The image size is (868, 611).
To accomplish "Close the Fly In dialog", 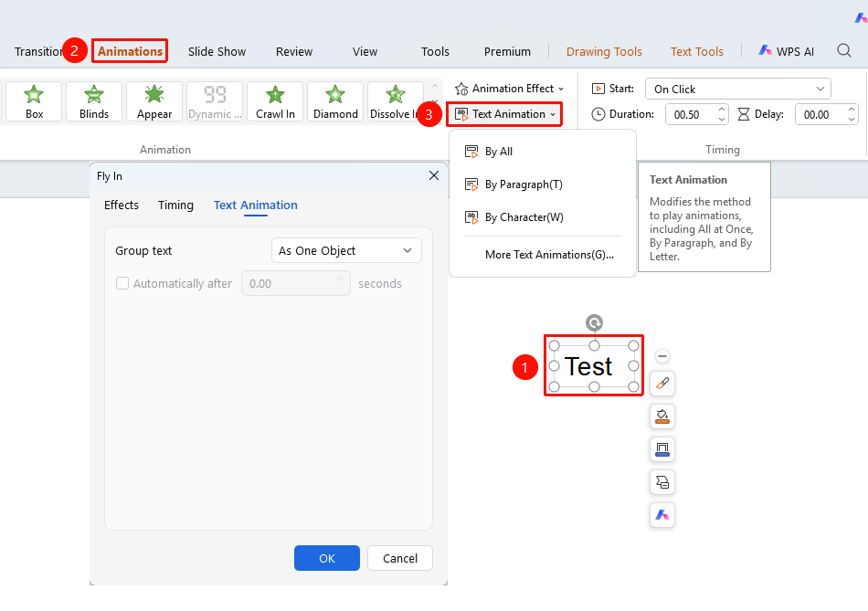I will [x=434, y=175].
